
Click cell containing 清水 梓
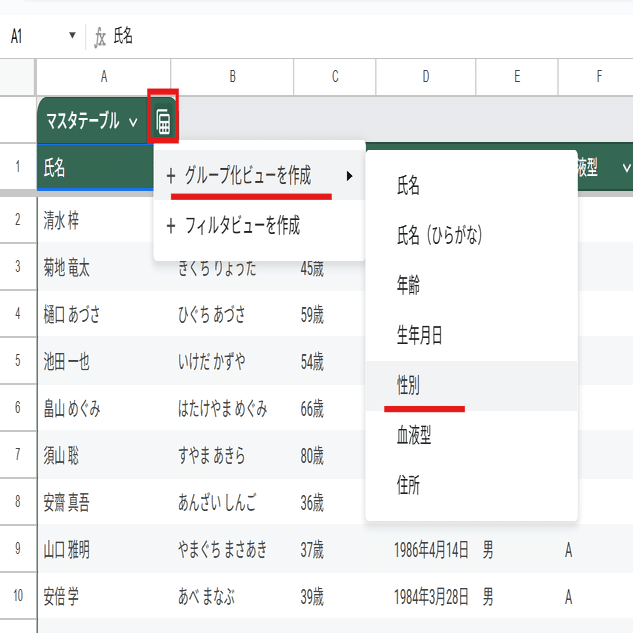(x=95, y=220)
